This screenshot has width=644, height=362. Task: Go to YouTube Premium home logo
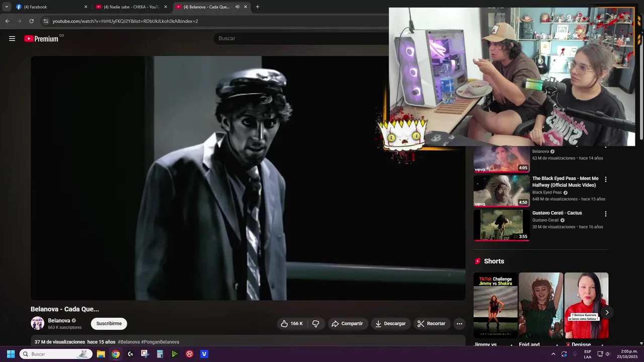pyautogui.click(x=41, y=39)
